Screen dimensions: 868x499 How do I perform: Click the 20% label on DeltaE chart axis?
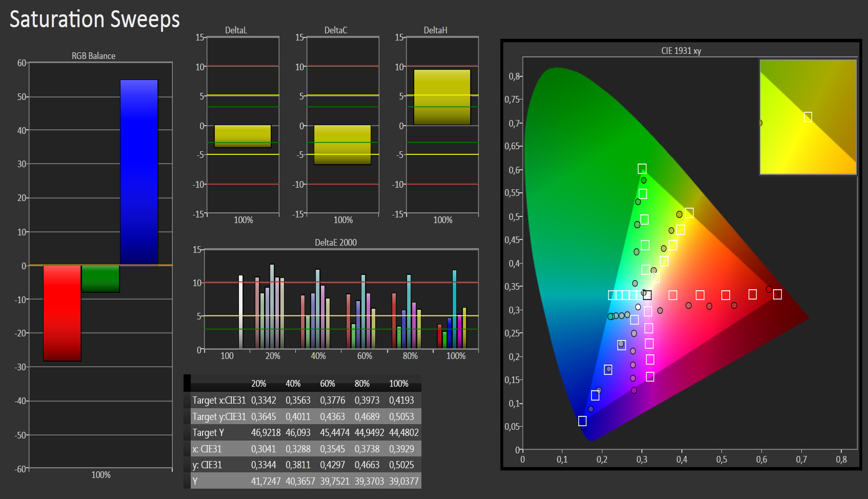273,356
